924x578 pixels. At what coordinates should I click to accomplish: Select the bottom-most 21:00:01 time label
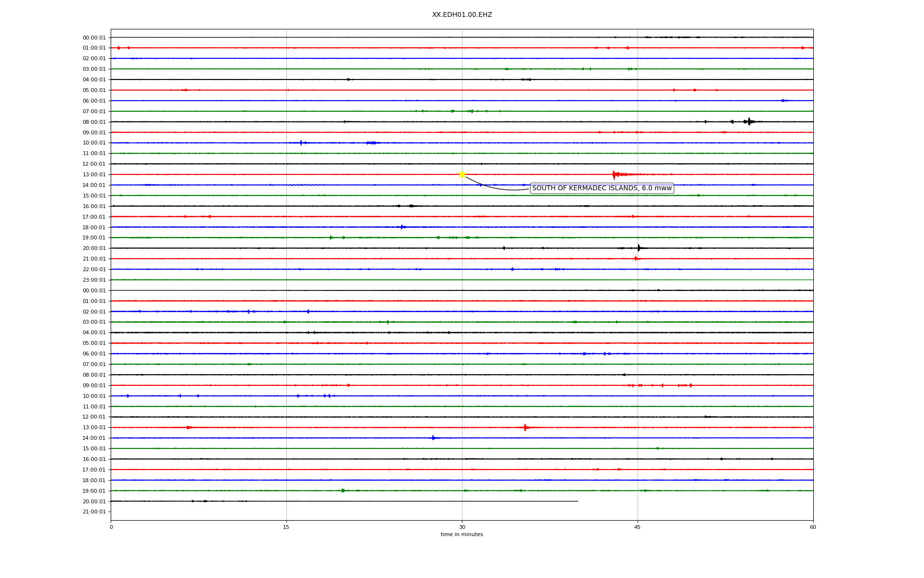[x=94, y=512]
